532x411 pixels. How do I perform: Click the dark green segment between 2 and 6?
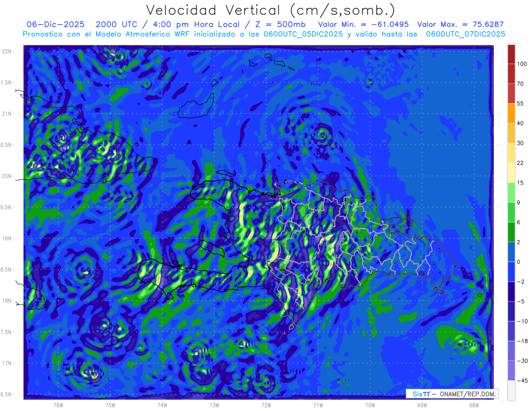pyautogui.click(x=511, y=232)
